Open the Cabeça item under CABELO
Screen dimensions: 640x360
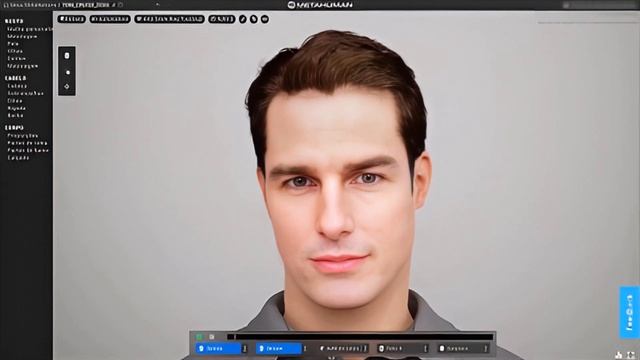click(x=17, y=86)
